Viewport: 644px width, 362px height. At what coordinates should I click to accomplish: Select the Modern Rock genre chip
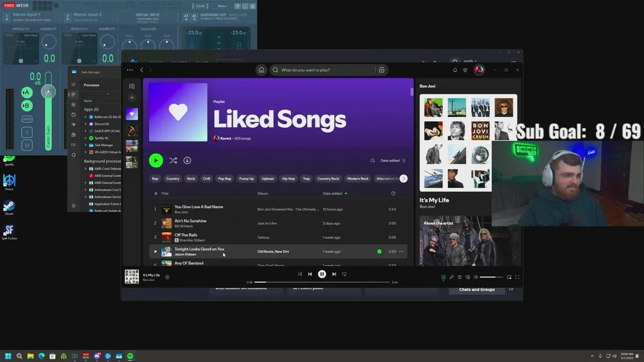click(358, 178)
